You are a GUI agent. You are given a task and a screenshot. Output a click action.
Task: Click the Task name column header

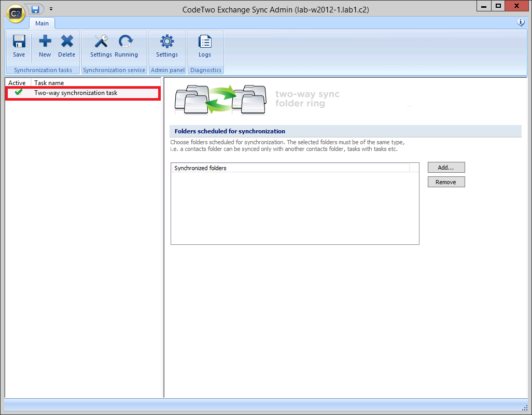[x=96, y=83]
